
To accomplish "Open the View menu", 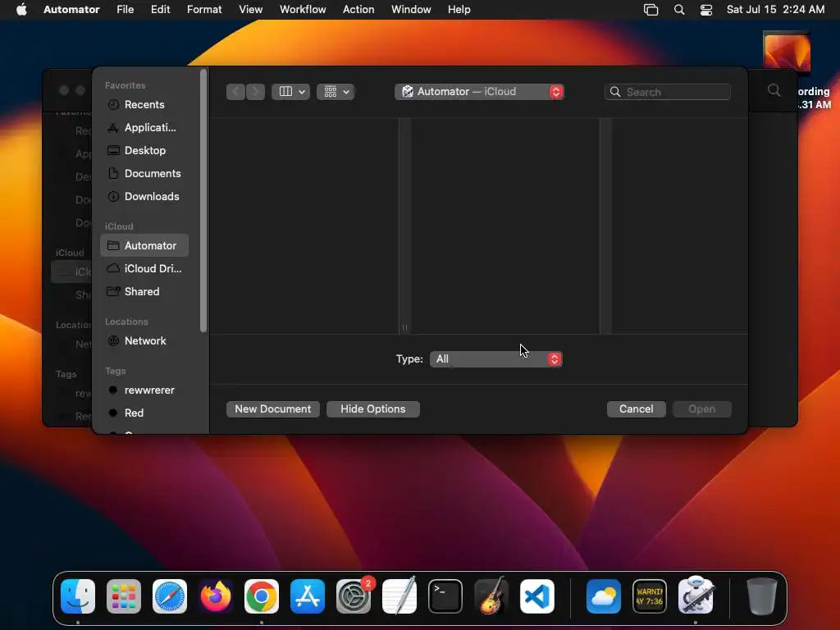I will pyautogui.click(x=251, y=10).
